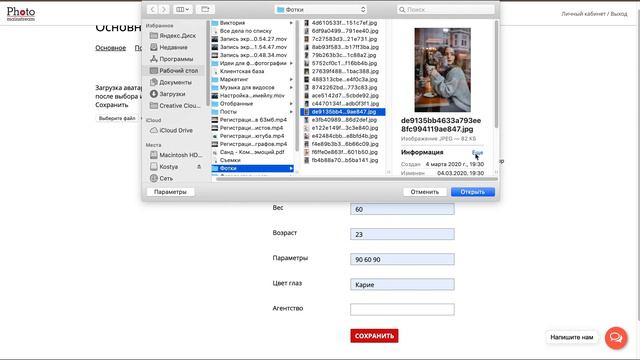This screenshot has width=640, height=360.
Task: Select Kostya volume in the sidebar
Action: 169,167
